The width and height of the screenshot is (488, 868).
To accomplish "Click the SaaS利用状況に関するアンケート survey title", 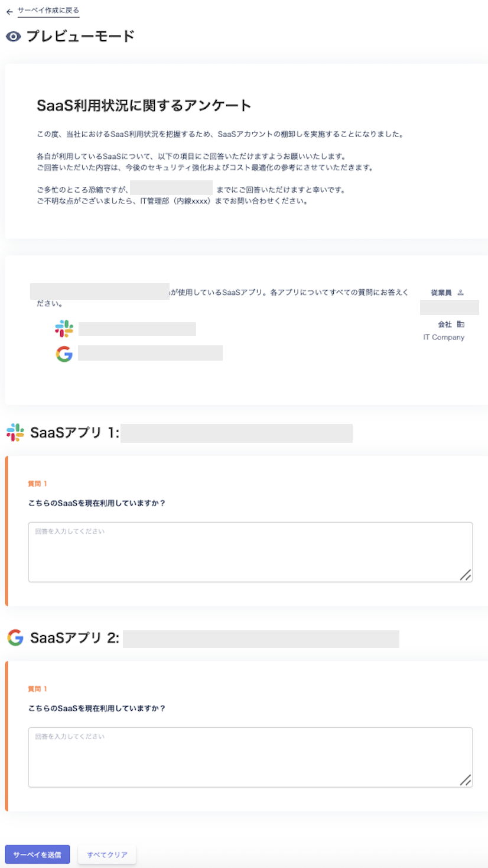I will click(144, 106).
